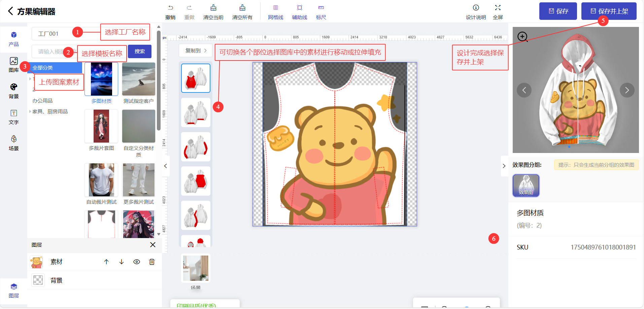Select the 效果图 group thumbnail

coord(526,185)
